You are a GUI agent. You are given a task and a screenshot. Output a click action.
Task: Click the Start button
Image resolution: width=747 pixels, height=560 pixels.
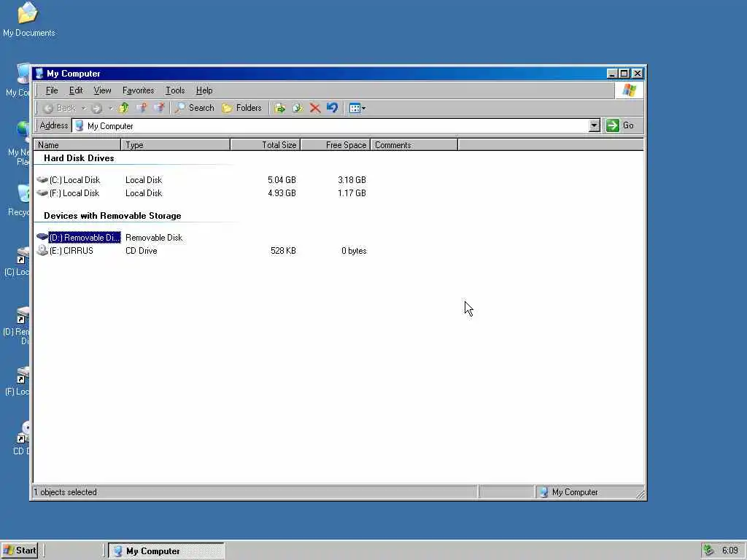(x=20, y=551)
